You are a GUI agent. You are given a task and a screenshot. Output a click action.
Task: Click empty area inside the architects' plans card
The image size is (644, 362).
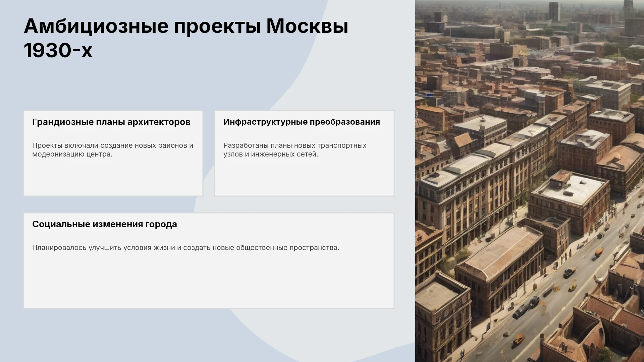coord(113,178)
